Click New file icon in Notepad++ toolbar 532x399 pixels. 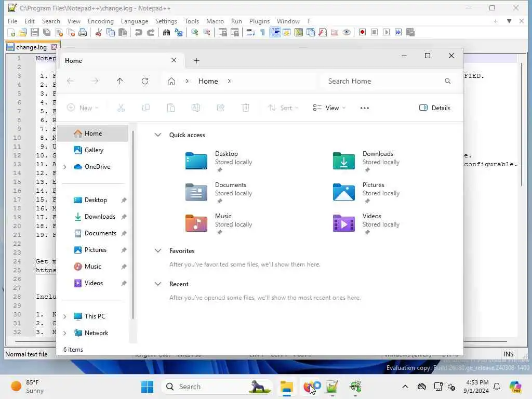(x=11, y=33)
